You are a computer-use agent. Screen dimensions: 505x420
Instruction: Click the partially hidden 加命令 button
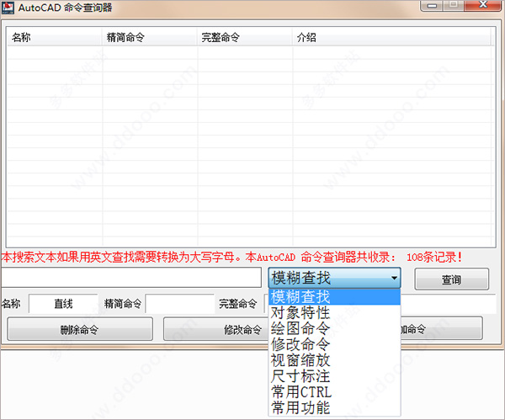(x=441, y=328)
